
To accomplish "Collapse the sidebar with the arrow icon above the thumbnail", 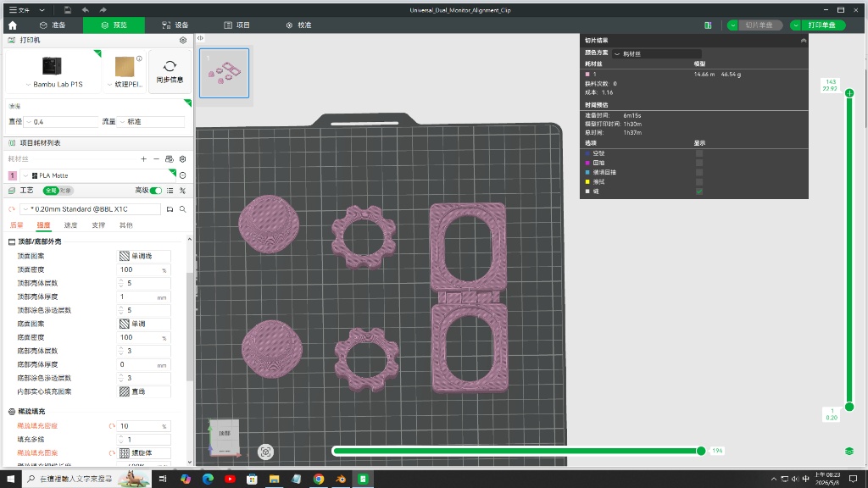I will [x=200, y=38].
